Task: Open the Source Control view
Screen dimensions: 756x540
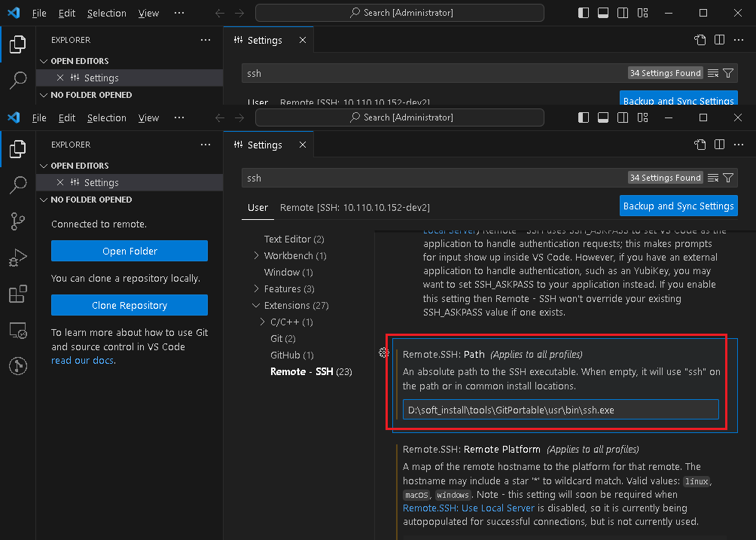Action: pyautogui.click(x=17, y=221)
